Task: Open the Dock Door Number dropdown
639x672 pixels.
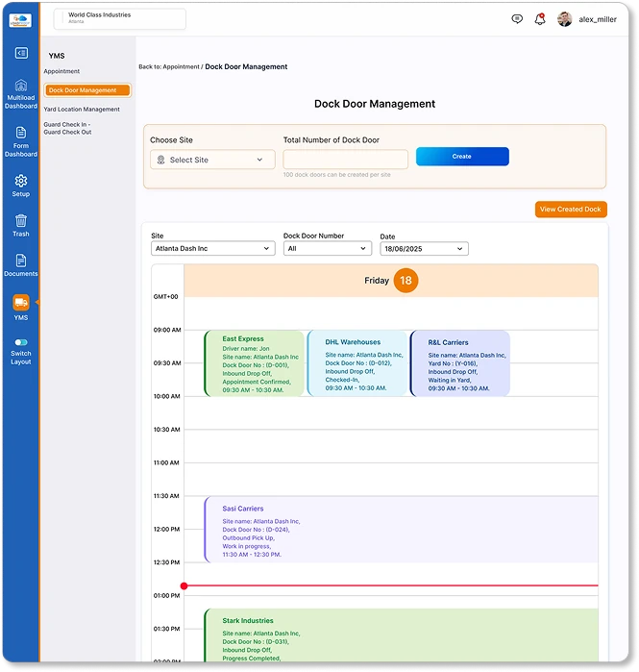Action: pos(328,249)
